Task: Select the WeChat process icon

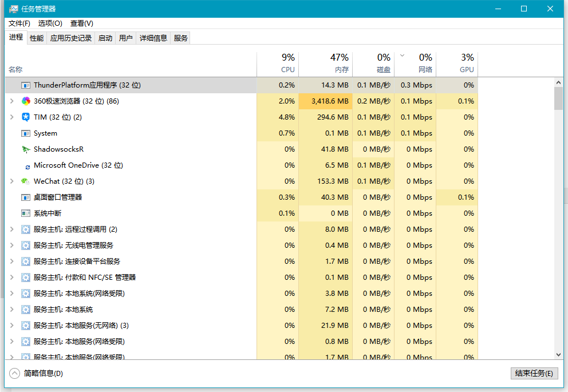Action: coord(25,181)
